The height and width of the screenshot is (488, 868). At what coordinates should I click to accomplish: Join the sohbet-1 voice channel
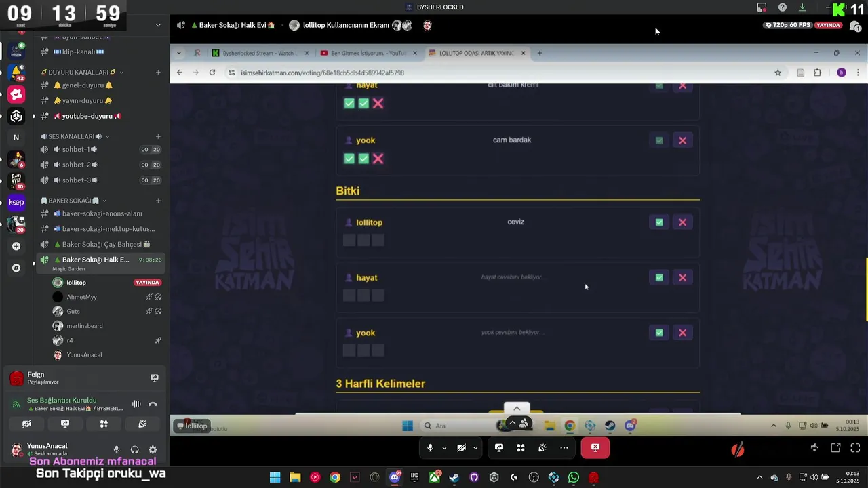coord(100,149)
